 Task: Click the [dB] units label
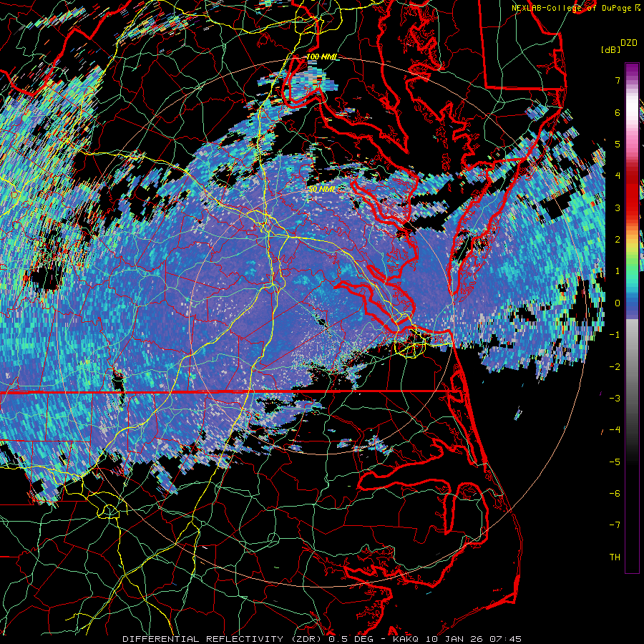click(611, 49)
